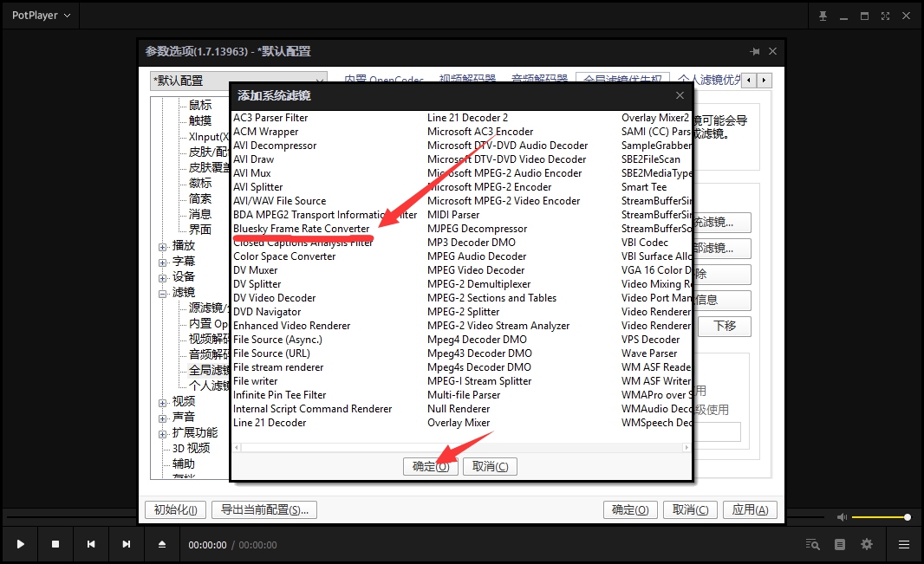
Task: Adjust the yellow volume slider
Action: click(881, 517)
